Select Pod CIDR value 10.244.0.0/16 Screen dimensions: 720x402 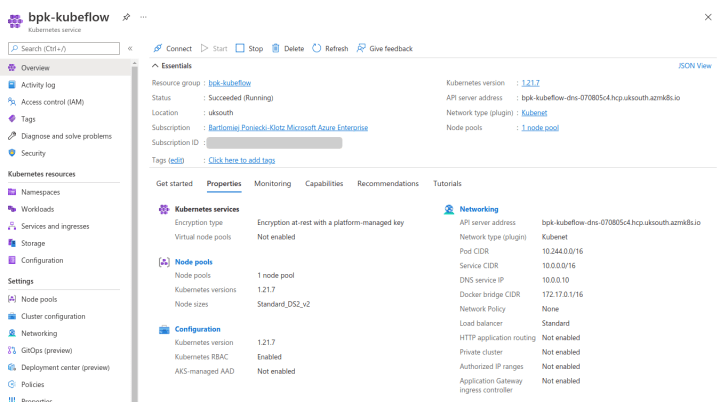[562, 251]
